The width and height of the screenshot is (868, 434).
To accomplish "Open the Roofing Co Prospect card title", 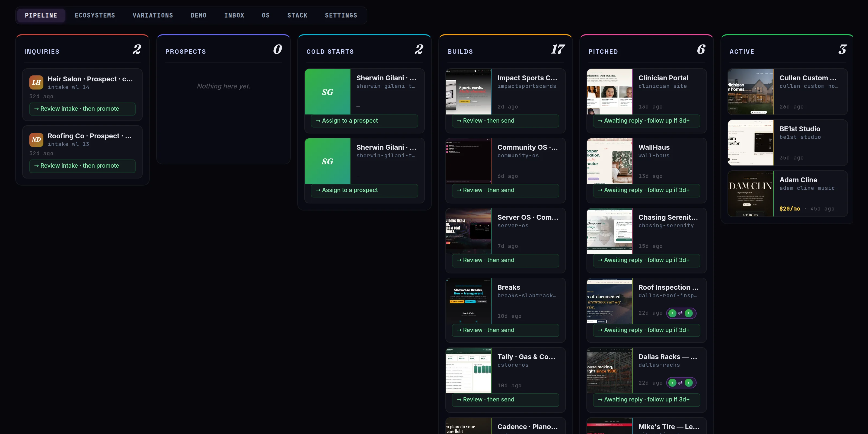I will [90, 136].
